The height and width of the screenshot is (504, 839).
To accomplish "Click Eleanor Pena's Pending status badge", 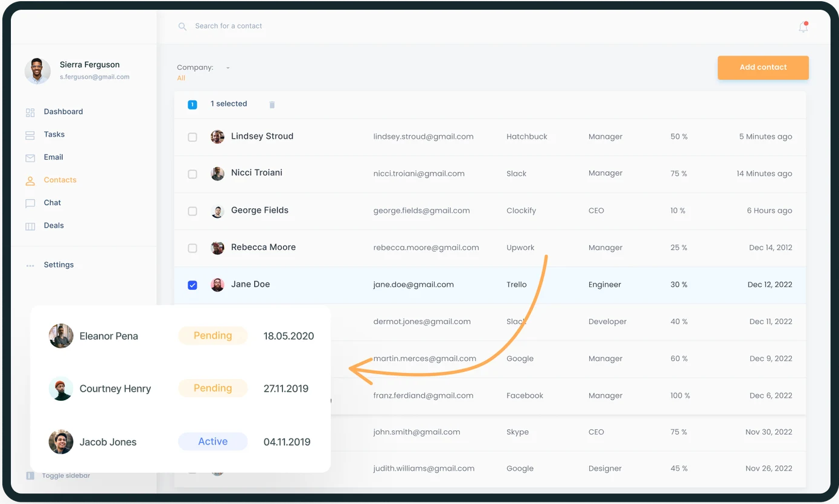I will tap(212, 336).
